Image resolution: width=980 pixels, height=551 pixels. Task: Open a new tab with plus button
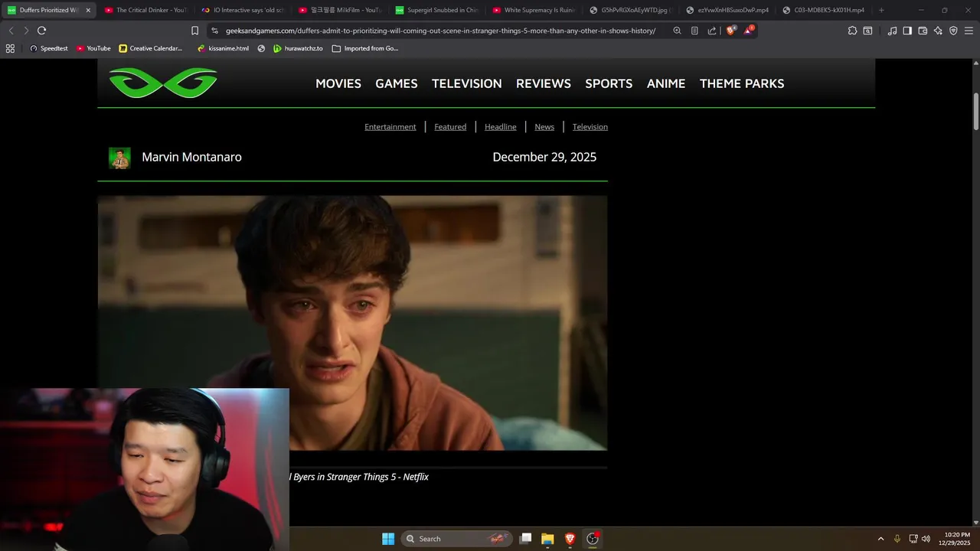[x=881, y=10]
